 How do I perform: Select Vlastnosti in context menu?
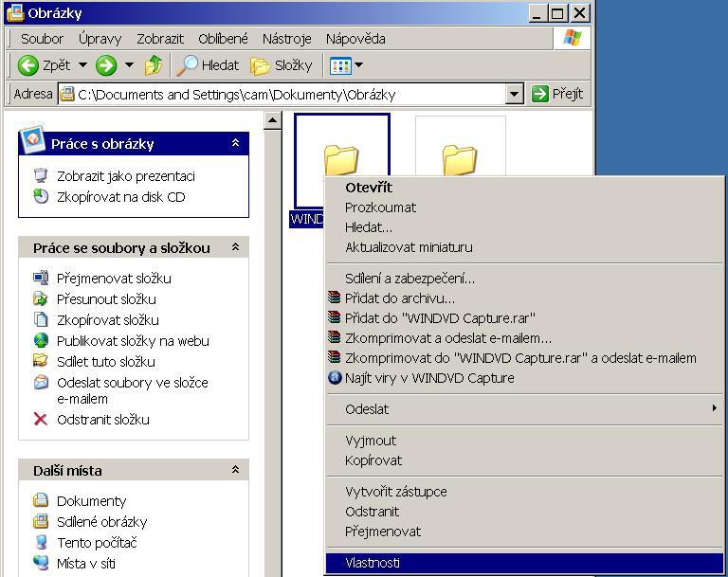pos(373,563)
